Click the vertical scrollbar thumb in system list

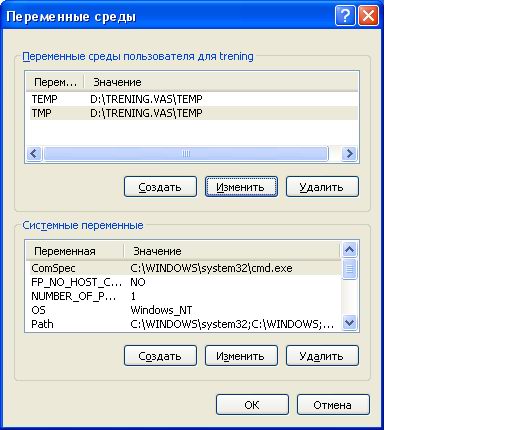pyautogui.click(x=349, y=269)
